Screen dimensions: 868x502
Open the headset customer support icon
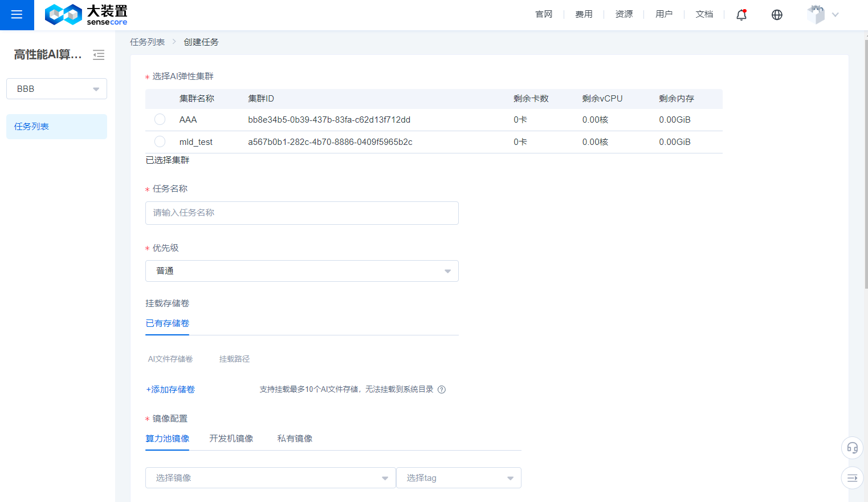[852, 448]
